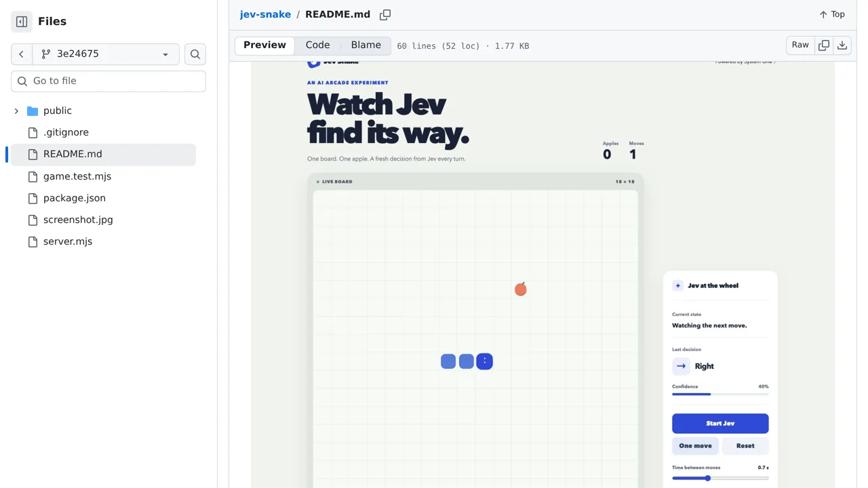Click the "Files" panel heading
Viewport: 868px width, 488px height.
coord(52,22)
